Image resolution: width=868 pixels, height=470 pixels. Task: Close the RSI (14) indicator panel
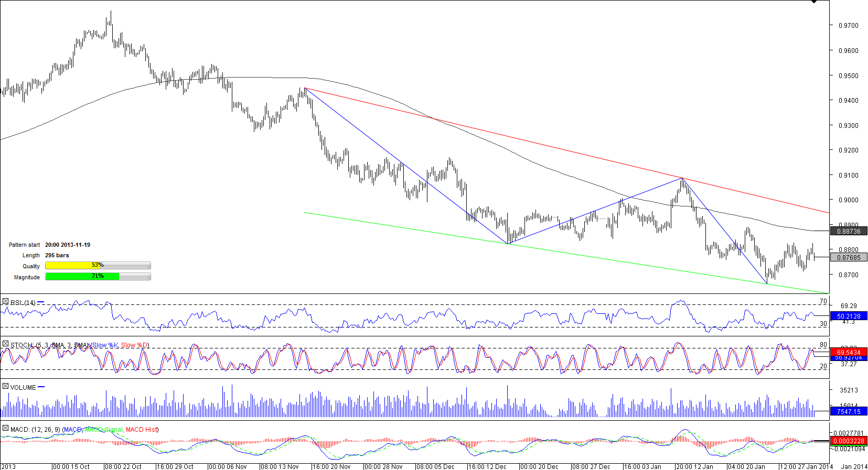tap(5, 302)
